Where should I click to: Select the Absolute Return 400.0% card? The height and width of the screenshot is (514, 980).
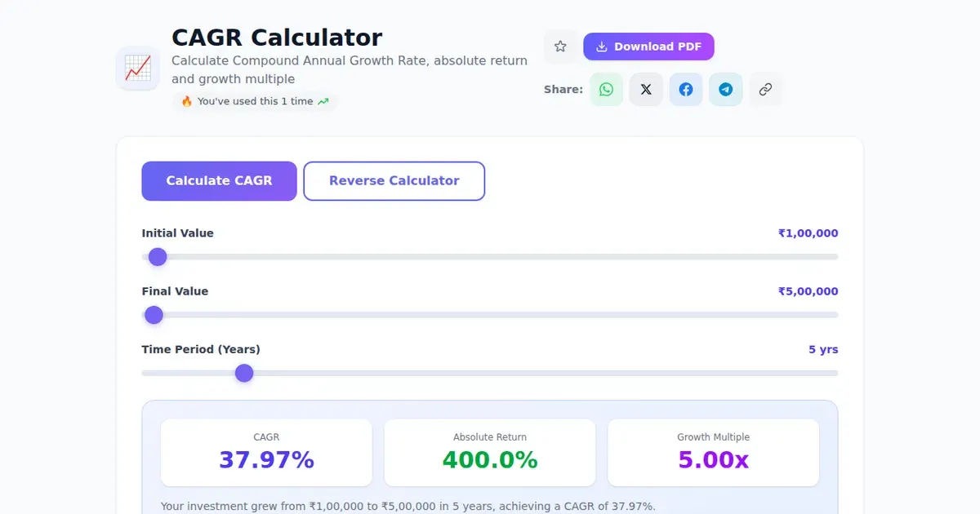click(490, 453)
